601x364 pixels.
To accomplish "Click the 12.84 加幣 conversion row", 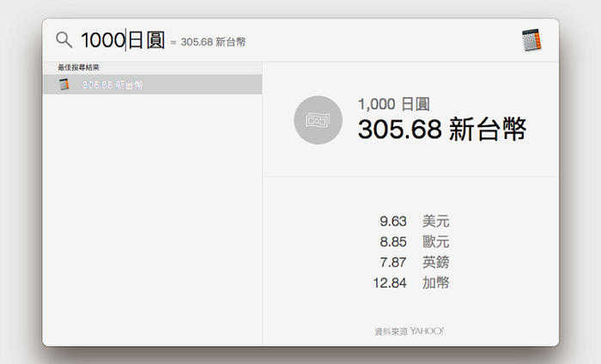I will [411, 282].
